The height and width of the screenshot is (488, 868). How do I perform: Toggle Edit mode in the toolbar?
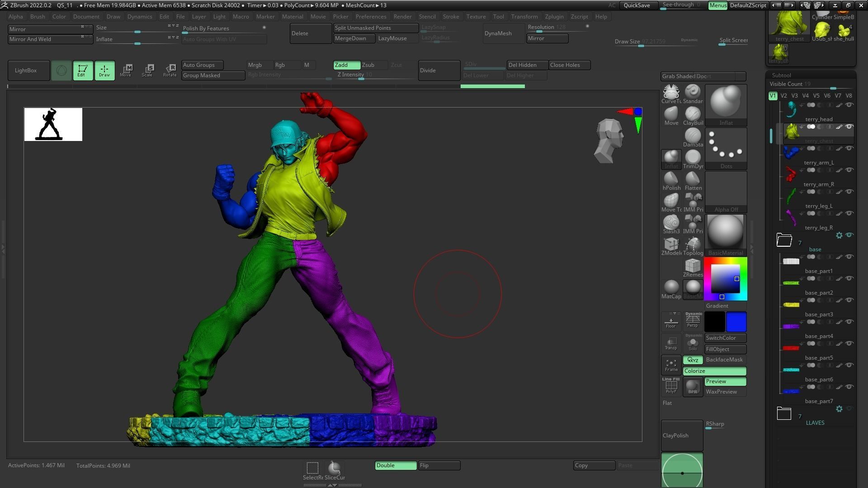pyautogui.click(x=83, y=70)
